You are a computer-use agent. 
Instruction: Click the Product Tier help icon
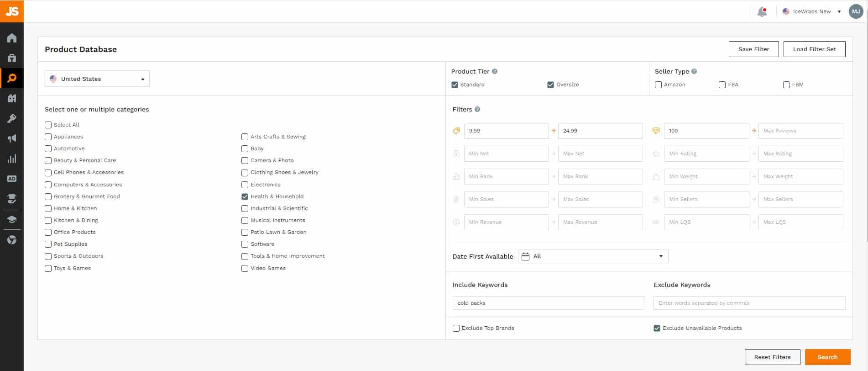(495, 71)
